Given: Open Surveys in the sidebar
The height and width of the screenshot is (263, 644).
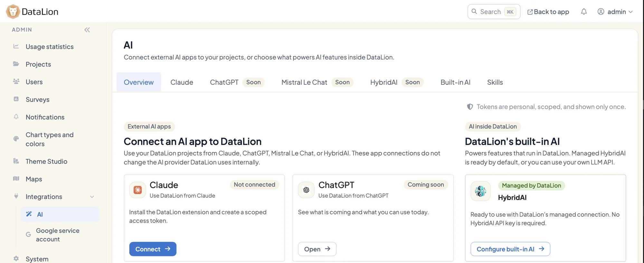Looking at the screenshot, I should pyautogui.click(x=37, y=99).
